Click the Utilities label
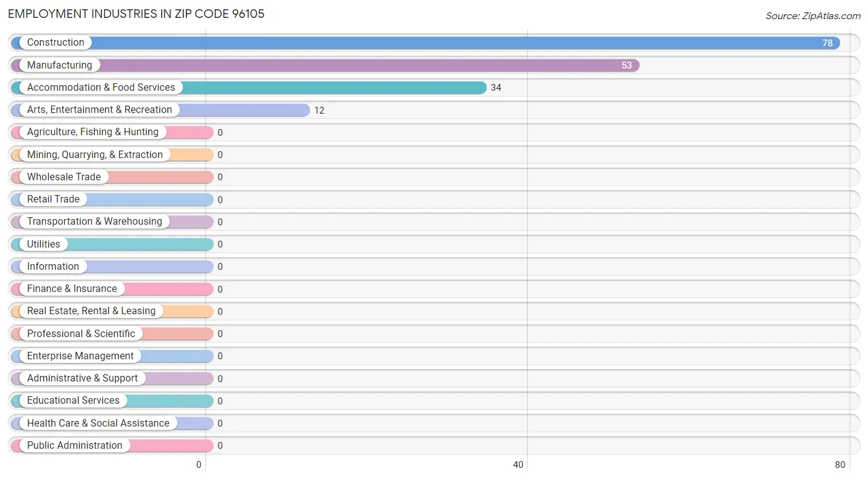Image resolution: width=868 pixels, height=479 pixels. tap(44, 244)
